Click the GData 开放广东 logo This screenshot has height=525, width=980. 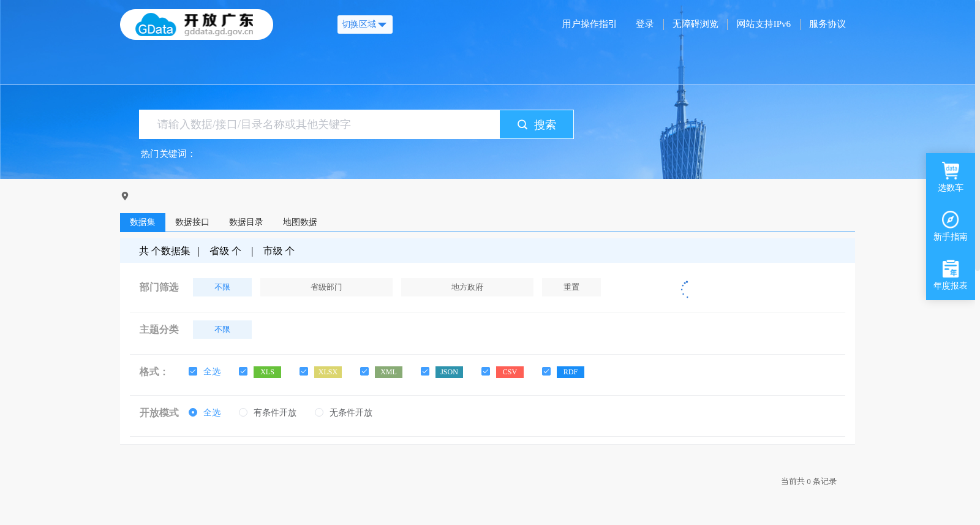pyautogui.click(x=197, y=25)
